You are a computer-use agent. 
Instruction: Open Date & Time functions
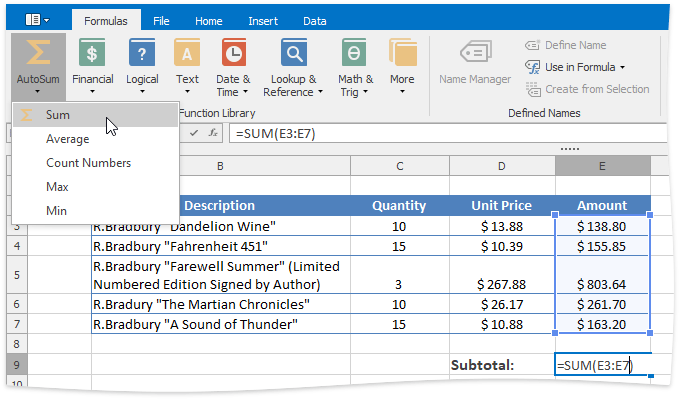[233, 53]
